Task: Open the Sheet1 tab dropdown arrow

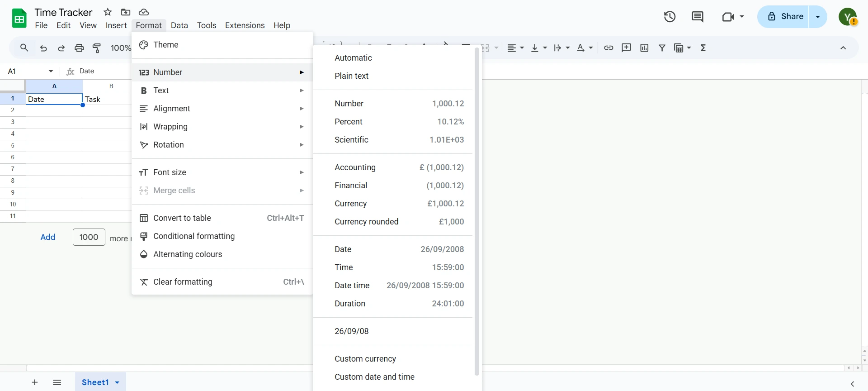Action: pos(117,382)
